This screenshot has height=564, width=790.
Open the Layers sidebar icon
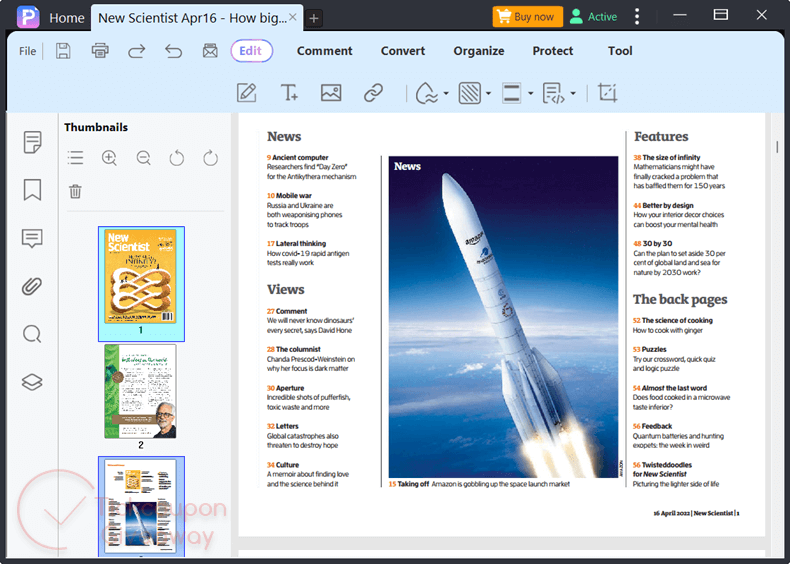pyautogui.click(x=32, y=382)
